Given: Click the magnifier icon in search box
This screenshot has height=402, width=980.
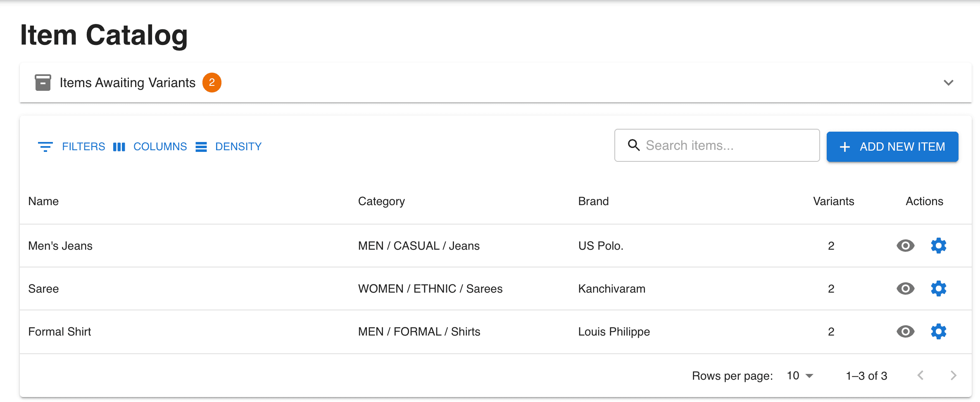Looking at the screenshot, I should [633, 145].
